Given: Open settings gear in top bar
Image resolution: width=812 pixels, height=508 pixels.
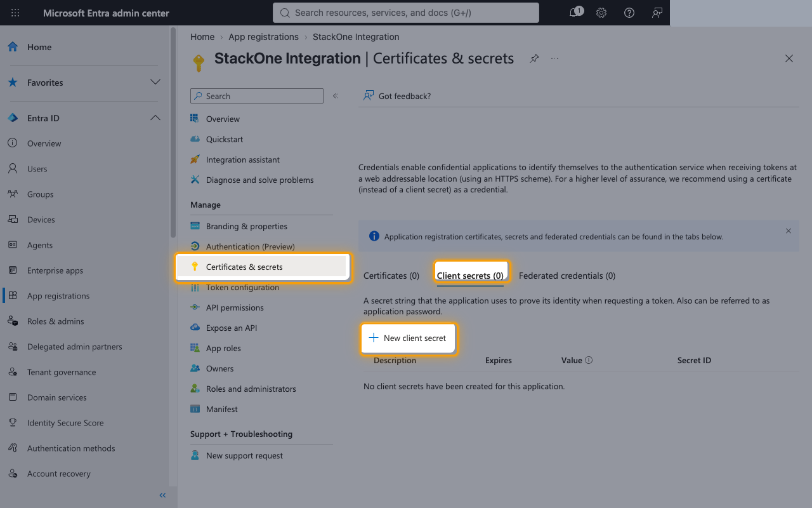Looking at the screenshot, I should (601, 13).
